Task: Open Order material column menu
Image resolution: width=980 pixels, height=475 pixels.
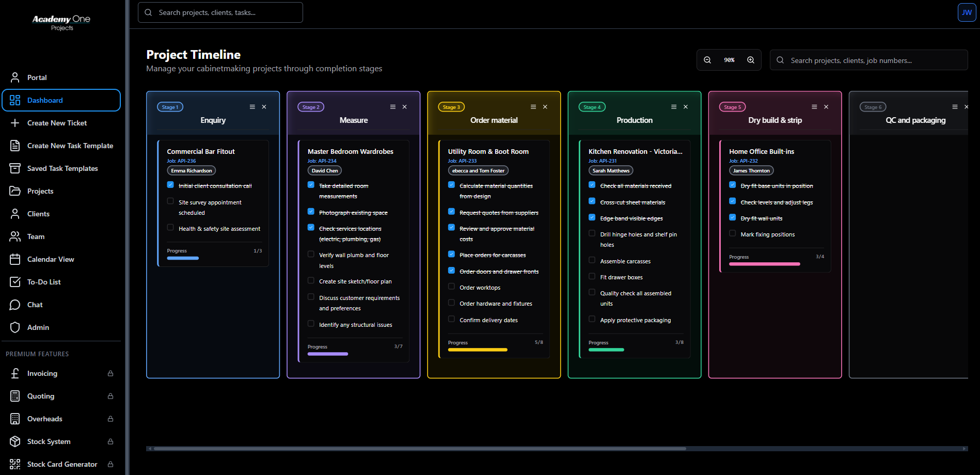Action: pyautogui.click(x=533, y=107)
